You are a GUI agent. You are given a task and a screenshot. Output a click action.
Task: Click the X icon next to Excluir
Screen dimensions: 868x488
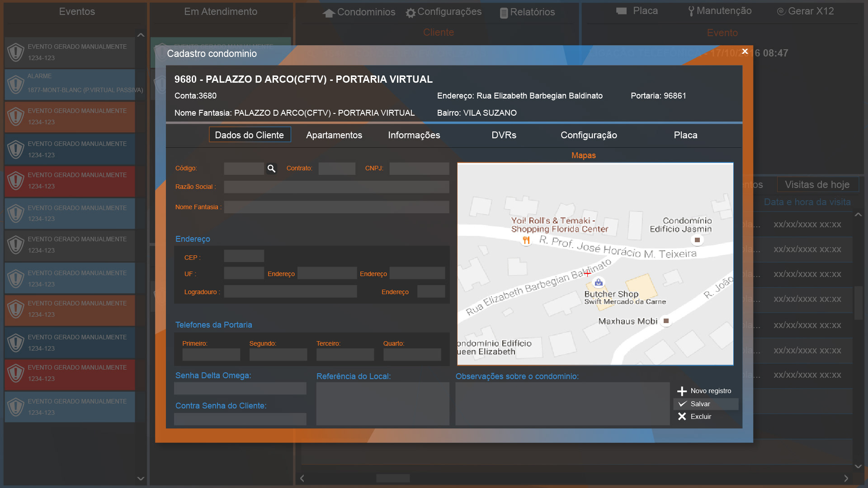[x=682, y=417]
